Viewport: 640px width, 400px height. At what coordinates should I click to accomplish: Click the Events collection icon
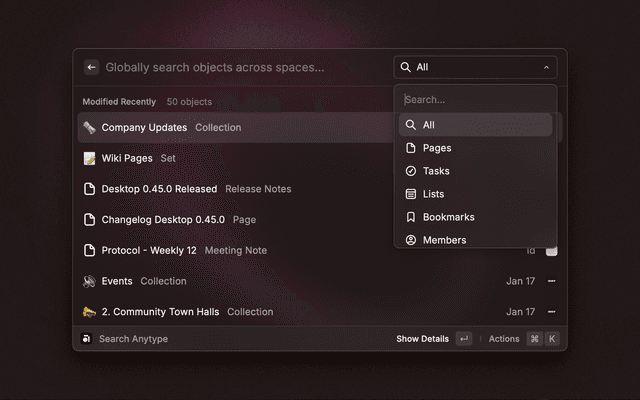click(x=89, y=281)
